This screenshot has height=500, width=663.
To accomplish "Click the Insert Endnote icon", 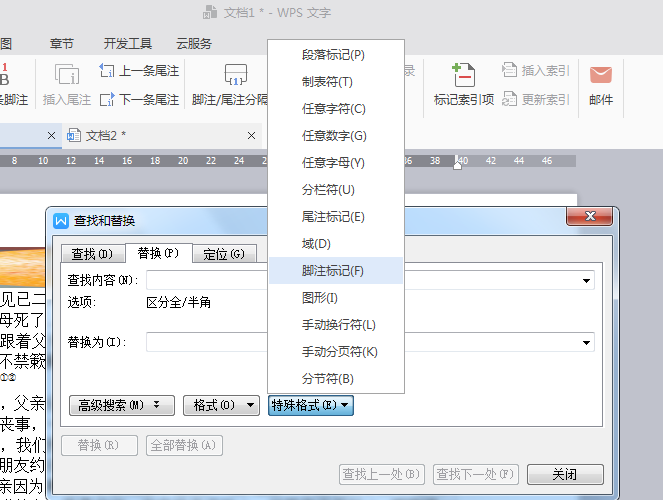I will 67,75.
